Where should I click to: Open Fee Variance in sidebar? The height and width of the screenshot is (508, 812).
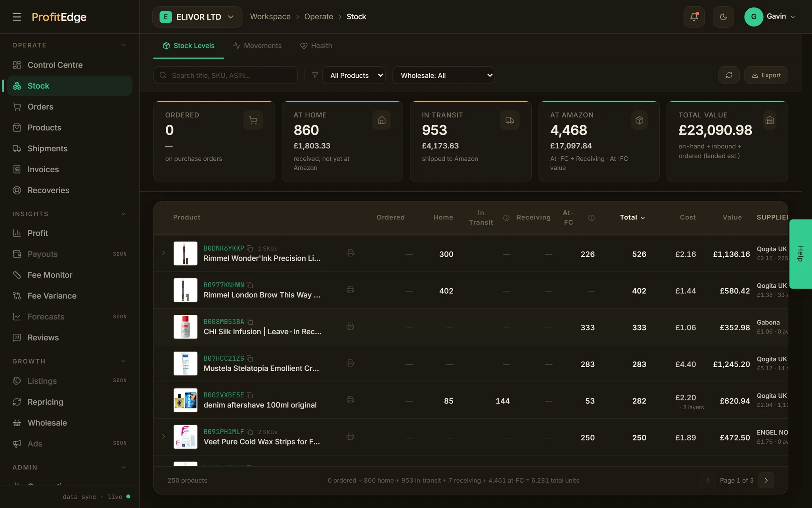click(x=69, y=296)
